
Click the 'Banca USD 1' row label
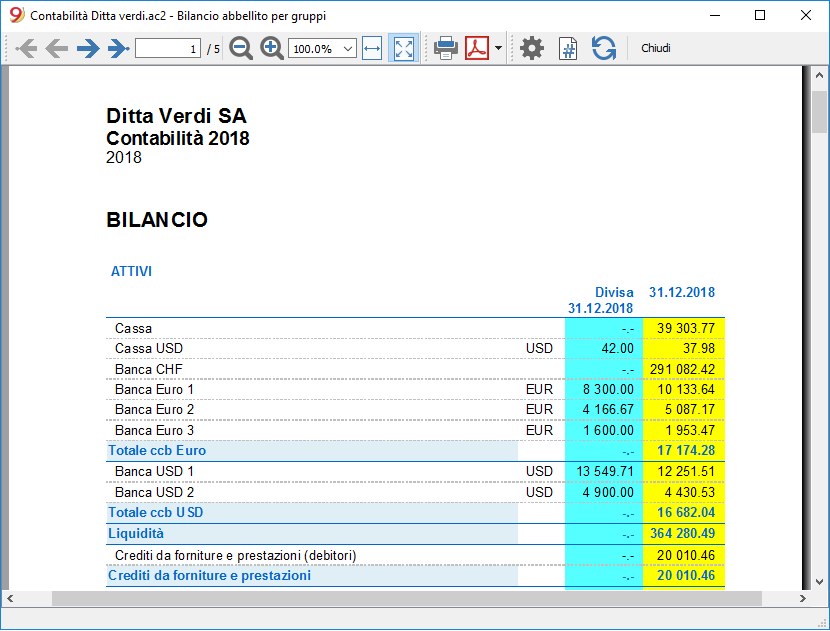pyautogui.click(x=155, y=471)
